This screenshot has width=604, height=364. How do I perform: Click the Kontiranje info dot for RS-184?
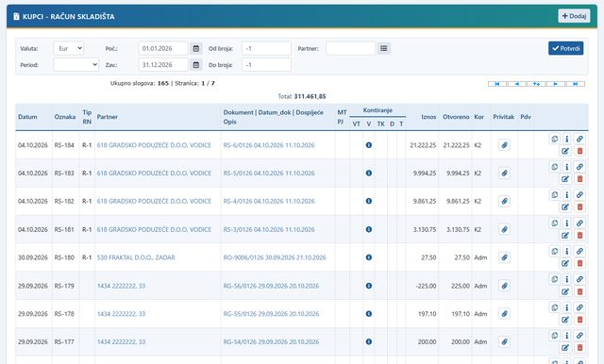(x=369, y=145)
